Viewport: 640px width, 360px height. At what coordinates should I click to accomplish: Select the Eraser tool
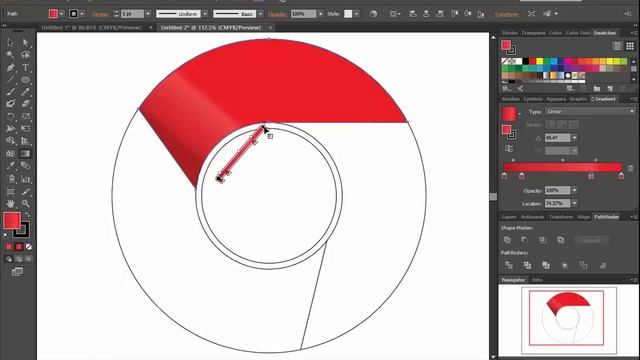click(x=25, y=104)
